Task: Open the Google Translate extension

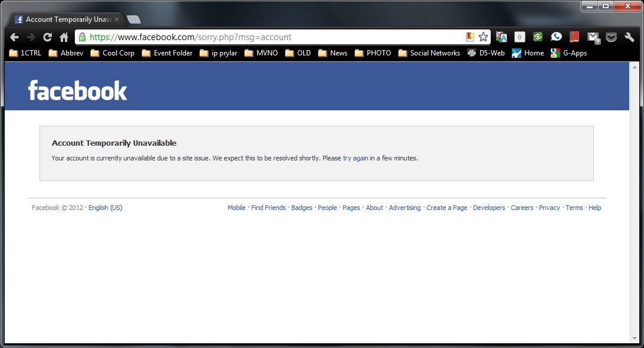Action: [x=501, y=37]
